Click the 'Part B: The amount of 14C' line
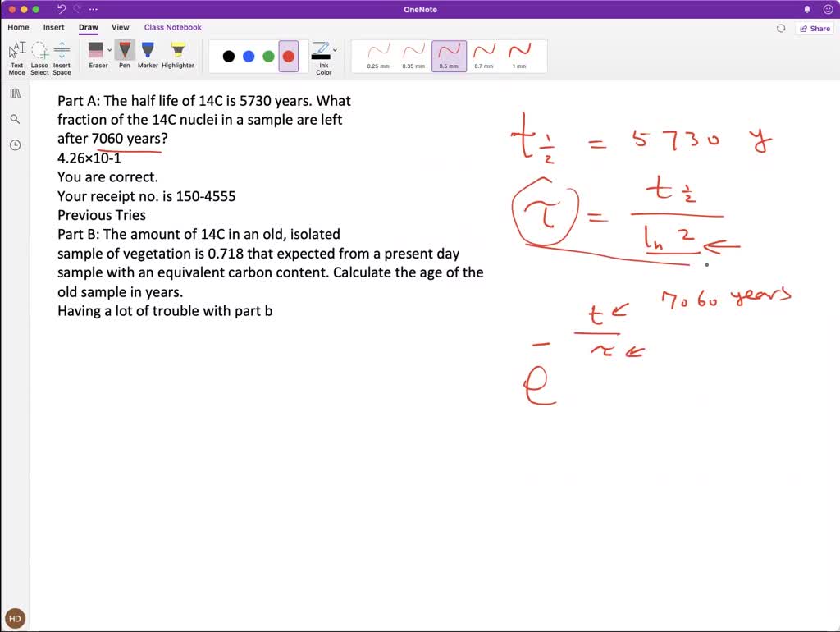This screenshot has width=840, height=632. (x=199, y=234)
